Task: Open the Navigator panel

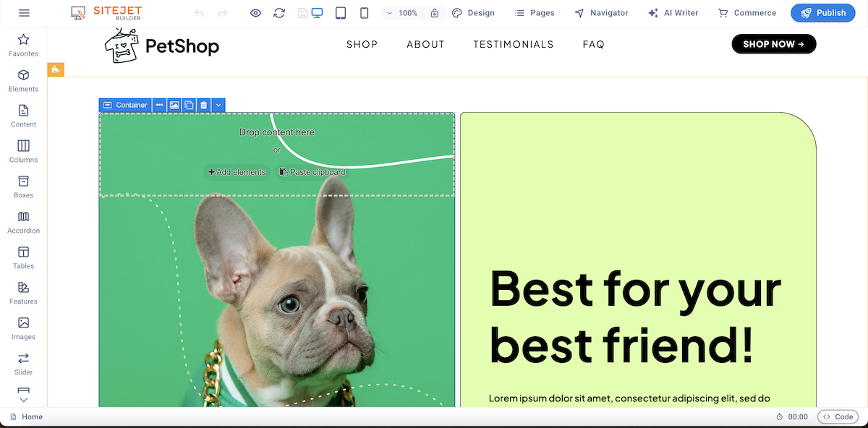Action: [601, 13]
